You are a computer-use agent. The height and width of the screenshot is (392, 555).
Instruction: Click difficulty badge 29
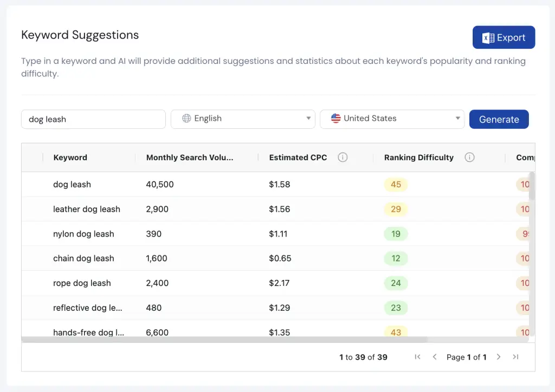[396, 209]
